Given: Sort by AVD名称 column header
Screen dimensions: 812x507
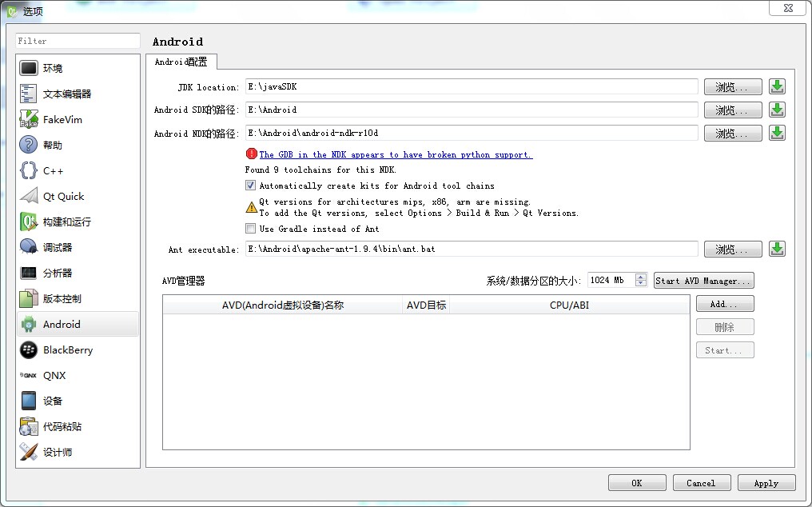Looking at the screenshot, I should (x=283, y=305).
